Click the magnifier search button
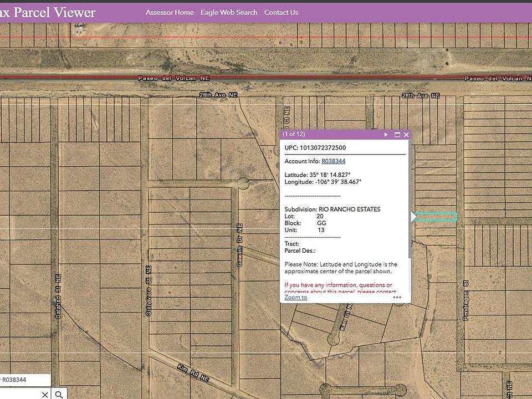The width and height of the screenshot is (532, 399). click(x=59, y=394)
